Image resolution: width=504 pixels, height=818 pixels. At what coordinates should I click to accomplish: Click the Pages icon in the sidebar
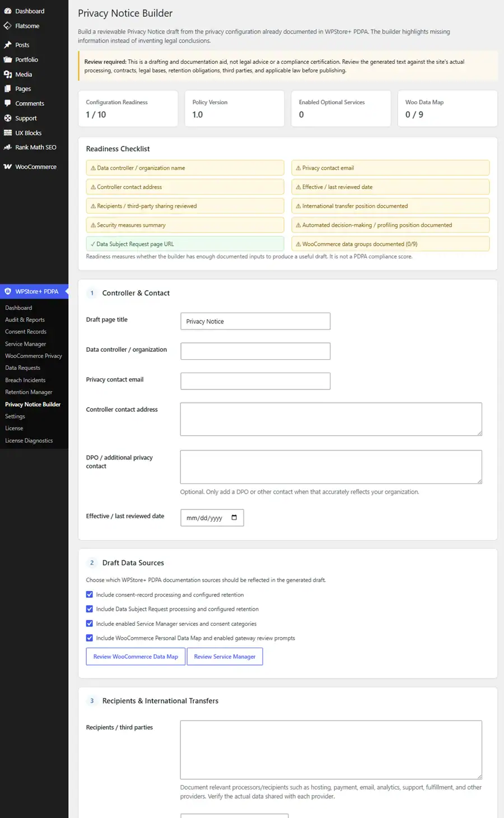(x=8, y=89)
